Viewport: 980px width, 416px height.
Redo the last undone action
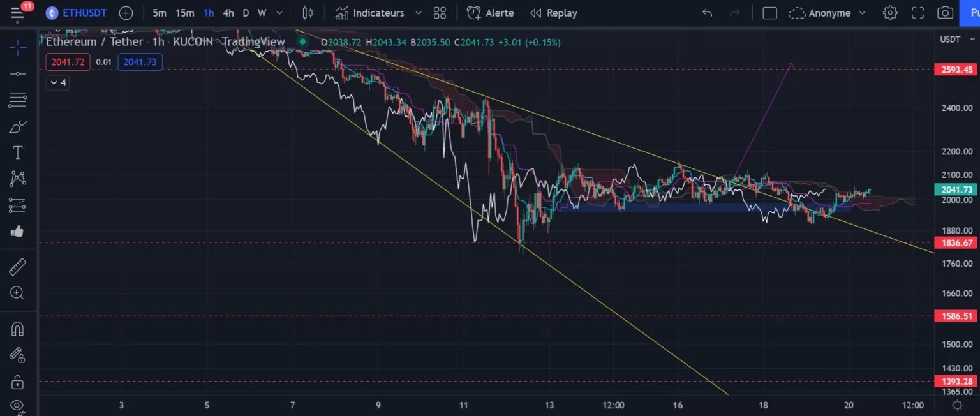[x=734, y=13]
